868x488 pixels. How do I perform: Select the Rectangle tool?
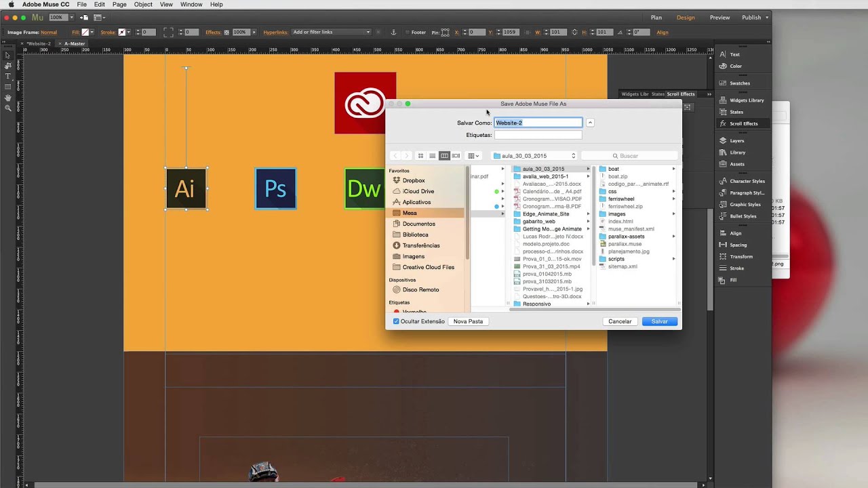pyautogui.click(x=7, y=87)
